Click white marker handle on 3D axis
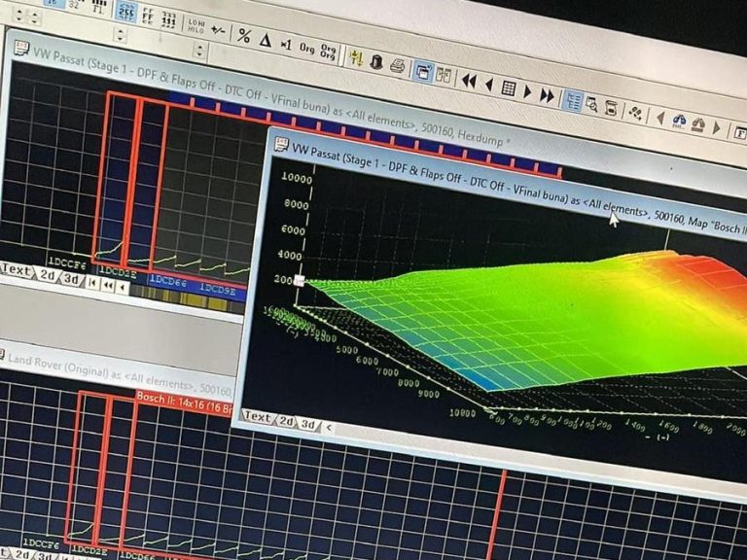 tap(299, 281)
